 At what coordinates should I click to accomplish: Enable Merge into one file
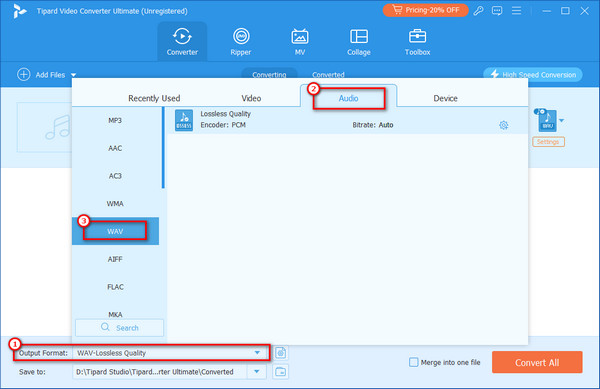point(414,362)
